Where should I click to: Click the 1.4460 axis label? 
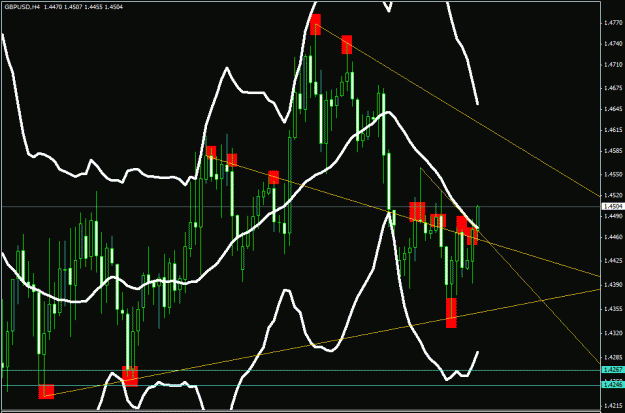click(x=612, y=237)
